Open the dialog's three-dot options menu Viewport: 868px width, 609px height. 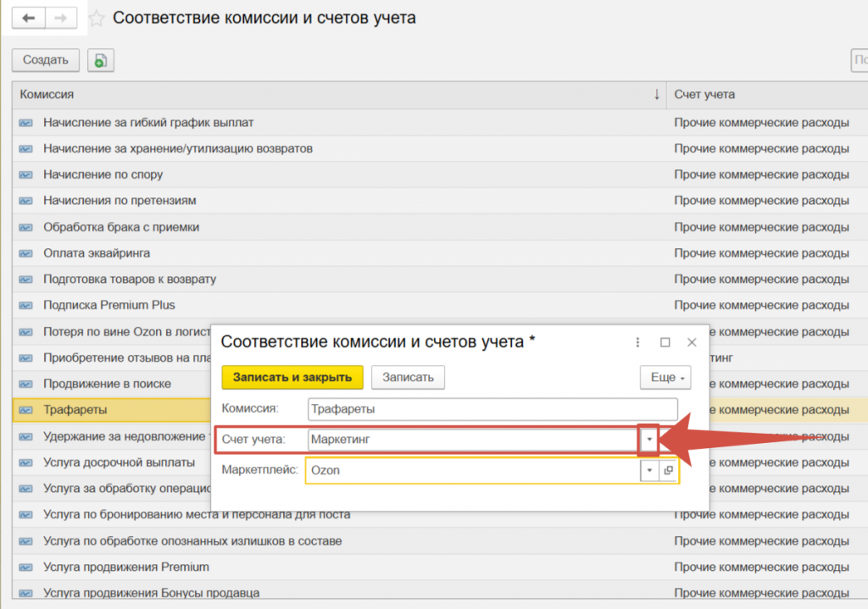(x=637, y=342)
